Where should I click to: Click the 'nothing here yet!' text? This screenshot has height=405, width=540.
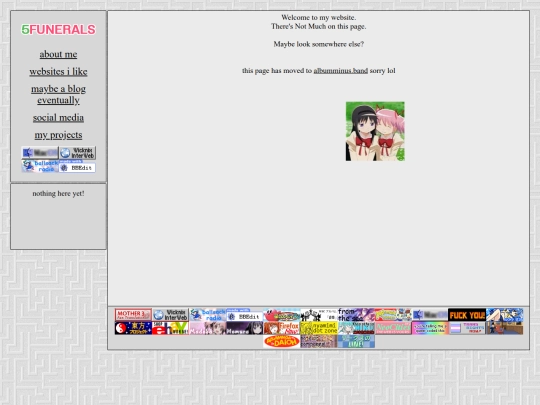click(x=58, y=194)
